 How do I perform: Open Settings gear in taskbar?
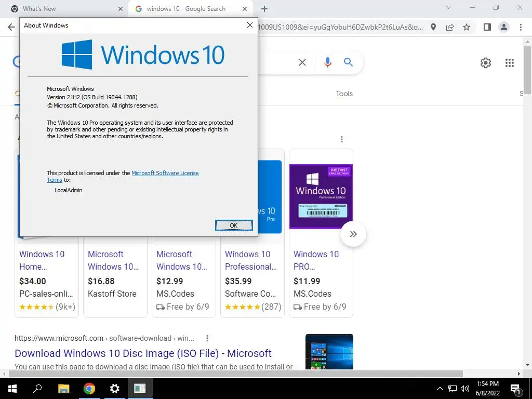pyautogui.click(x=114, y=389)
